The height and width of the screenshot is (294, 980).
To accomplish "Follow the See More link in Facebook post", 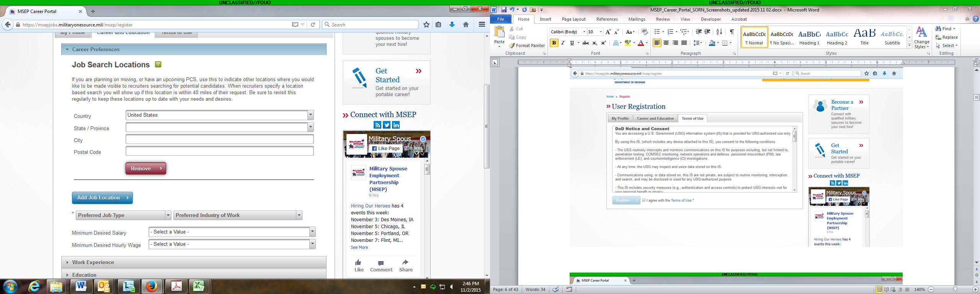I will [359, 247].
